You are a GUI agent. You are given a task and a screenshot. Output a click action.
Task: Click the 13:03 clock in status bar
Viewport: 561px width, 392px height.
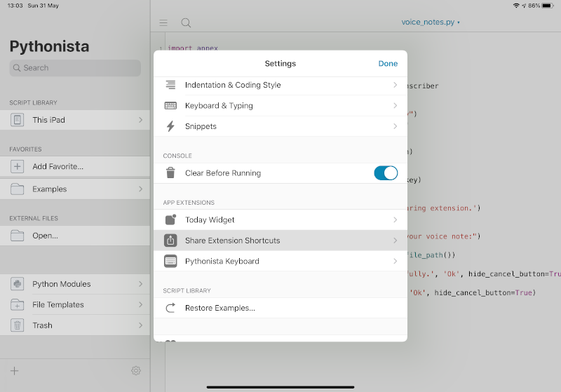click(x=15, y=6)
